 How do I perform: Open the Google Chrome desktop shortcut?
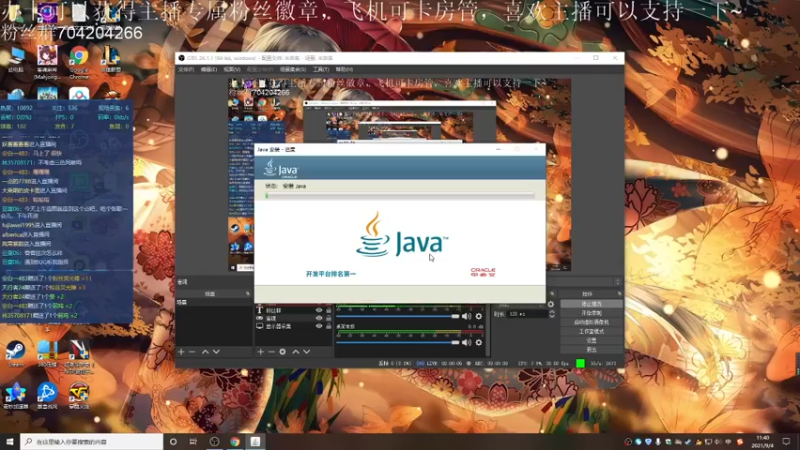[x=79, y=63]
